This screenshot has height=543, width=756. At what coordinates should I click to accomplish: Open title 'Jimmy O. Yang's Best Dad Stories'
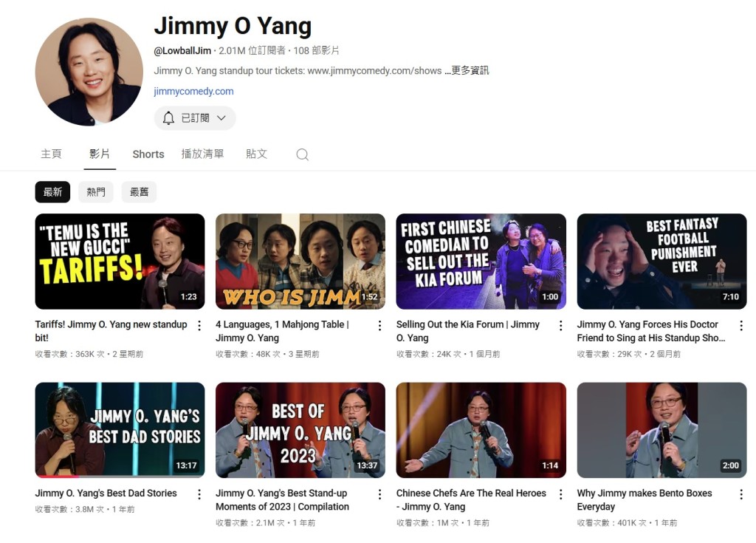pos(106,494)
